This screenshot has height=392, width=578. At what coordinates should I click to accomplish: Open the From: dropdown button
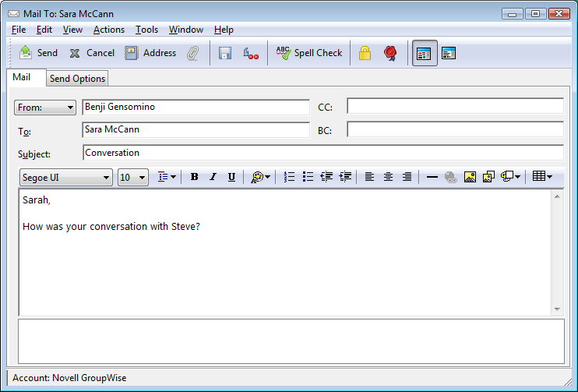click(45, 108)
